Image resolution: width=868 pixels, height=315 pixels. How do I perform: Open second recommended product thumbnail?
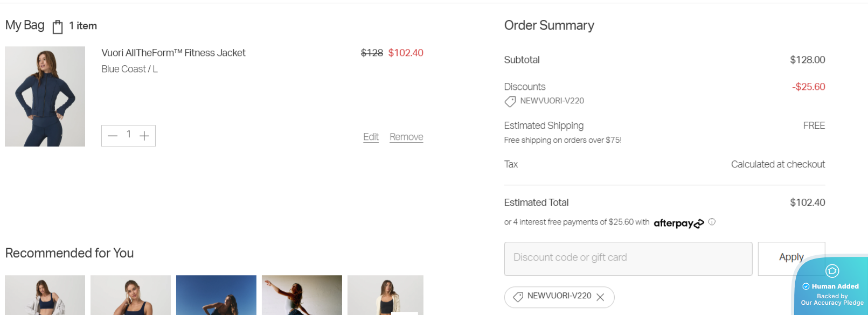[x=130, y=295]
